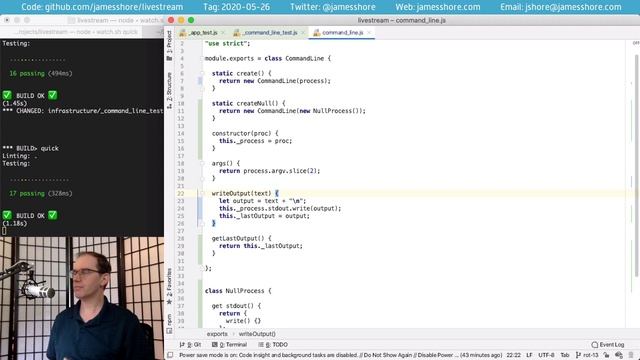Toggle the read-only lock icon

(607, 355)
